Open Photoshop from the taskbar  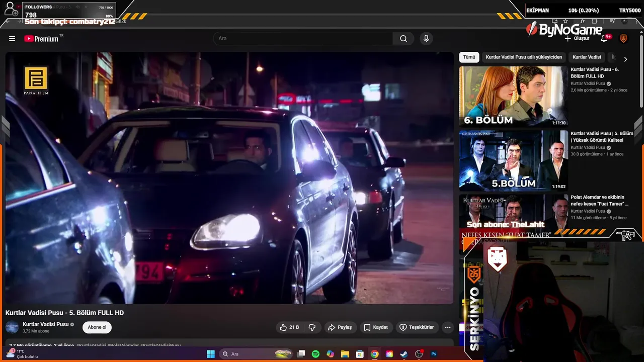pyautogui.click(x=434, y=354)
